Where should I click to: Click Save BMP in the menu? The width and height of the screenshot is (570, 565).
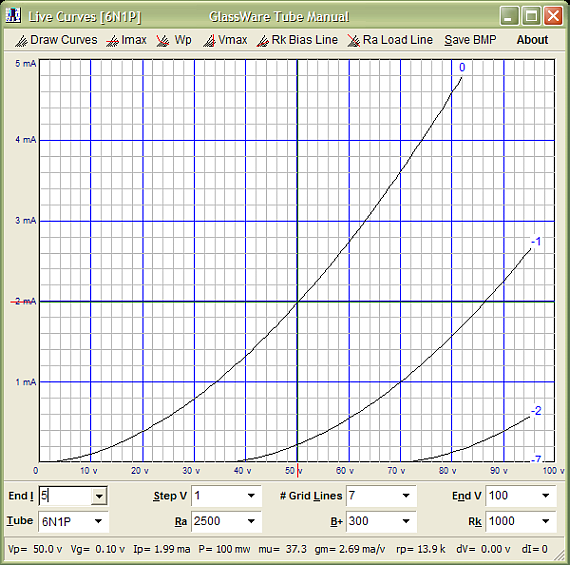470,40
